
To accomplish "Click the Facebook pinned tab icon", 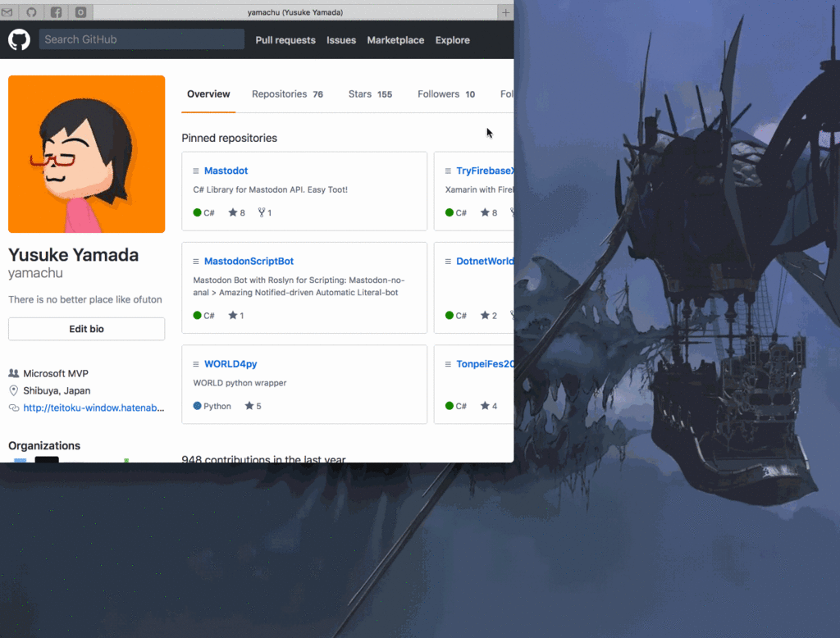I will [57, 11].
